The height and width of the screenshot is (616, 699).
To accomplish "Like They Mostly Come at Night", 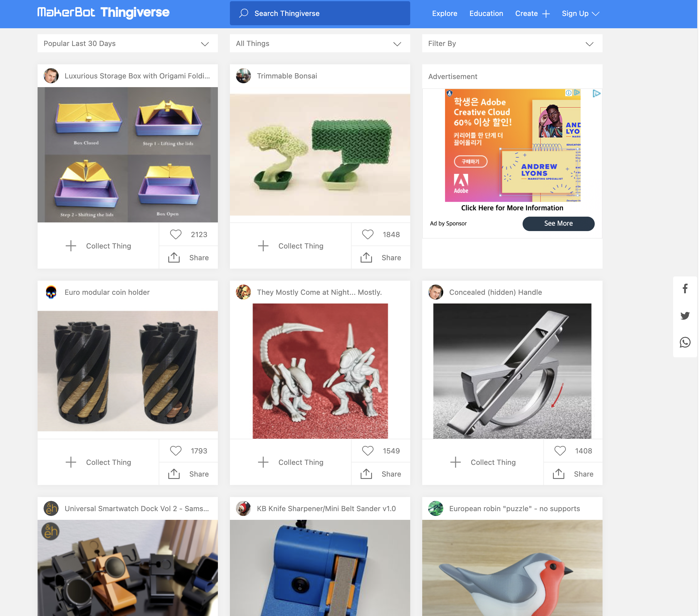I will click(368, 451).
